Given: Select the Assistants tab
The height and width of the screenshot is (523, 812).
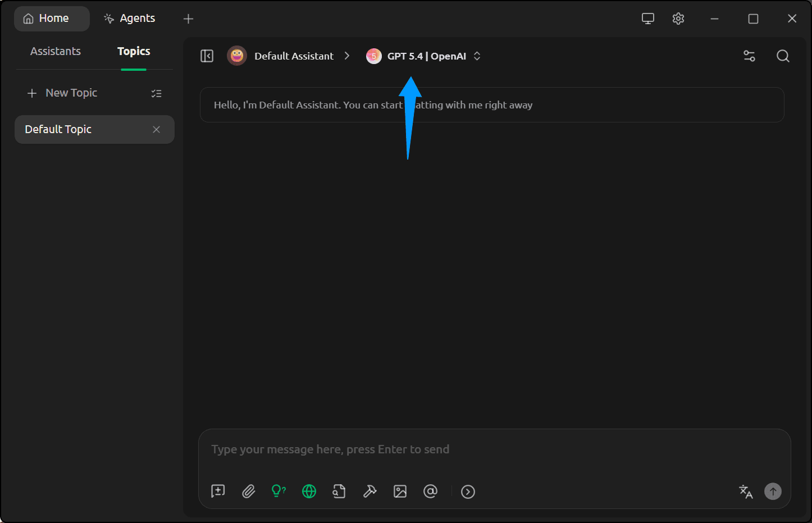Looking at the screenshot, I should [x=56, y=51].
